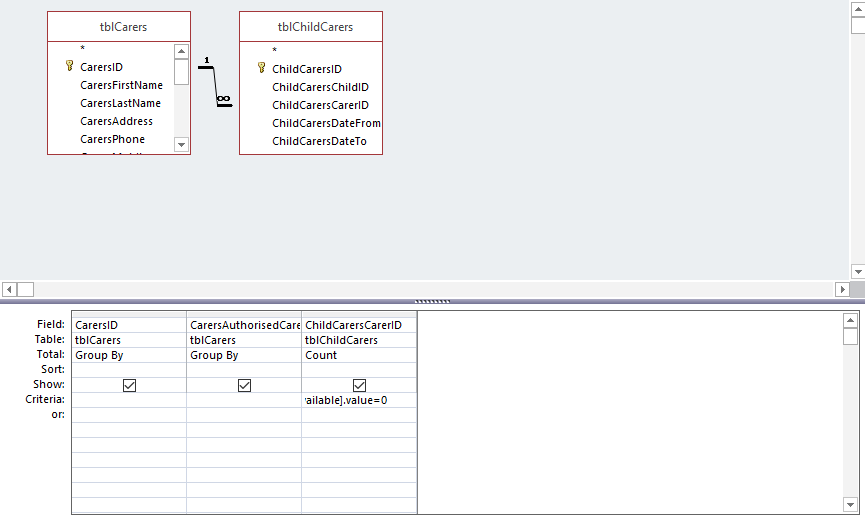Image resolution: width=865 pixels, height=525 pixels.
Task: Open Table cell showing tblChildCarers
Action: point(359,340)
